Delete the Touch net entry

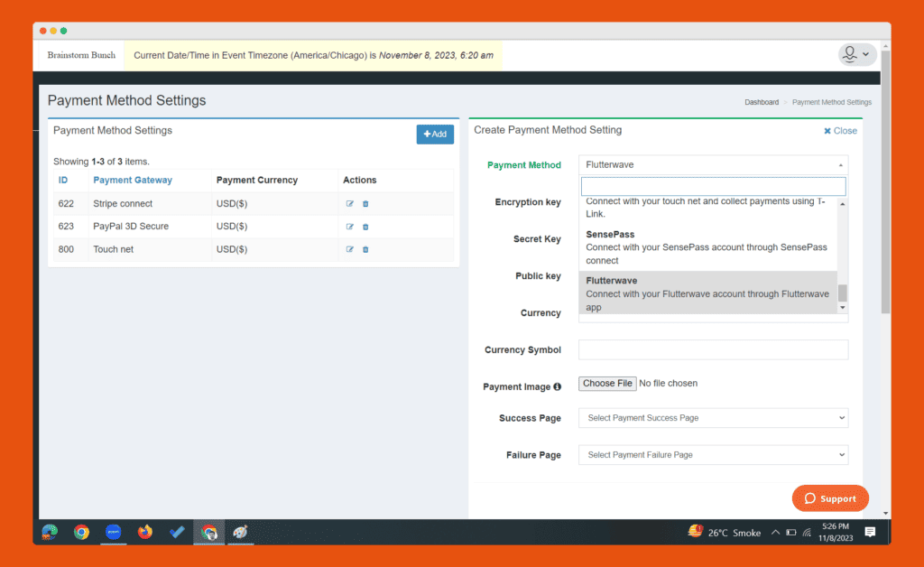(x=365, y=249)
